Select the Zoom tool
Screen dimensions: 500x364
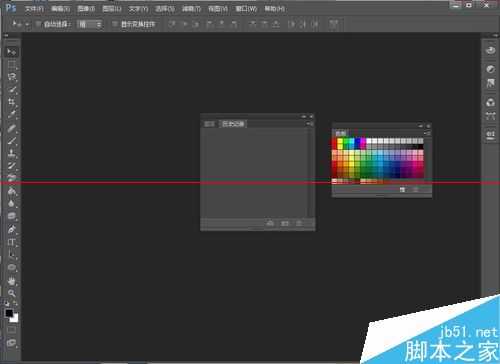click(x=11, y=293)
